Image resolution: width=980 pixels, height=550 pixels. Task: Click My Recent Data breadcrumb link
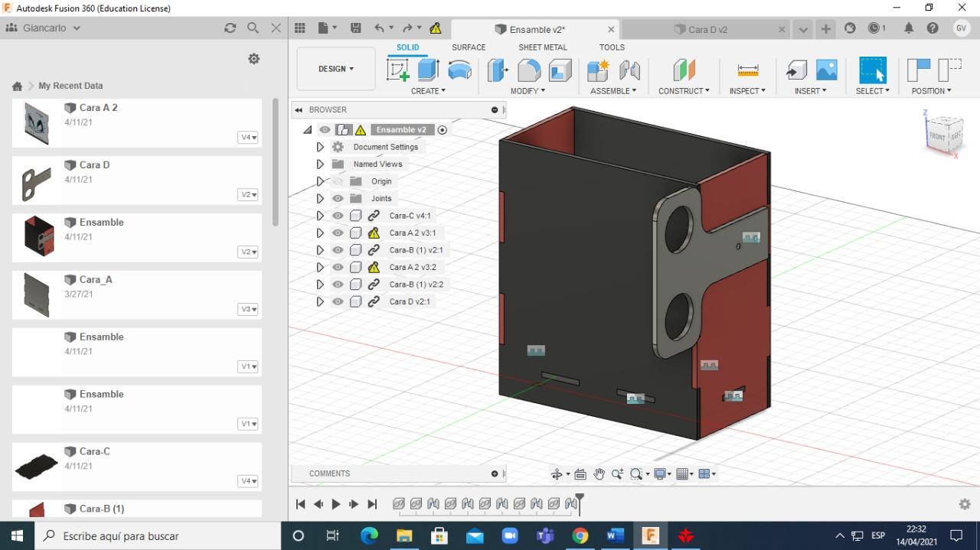coord(70,86)
